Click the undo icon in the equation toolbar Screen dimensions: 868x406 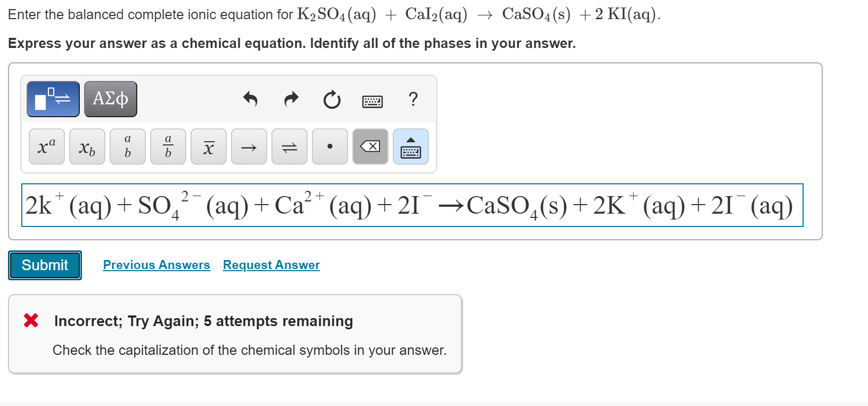[251, 100]
